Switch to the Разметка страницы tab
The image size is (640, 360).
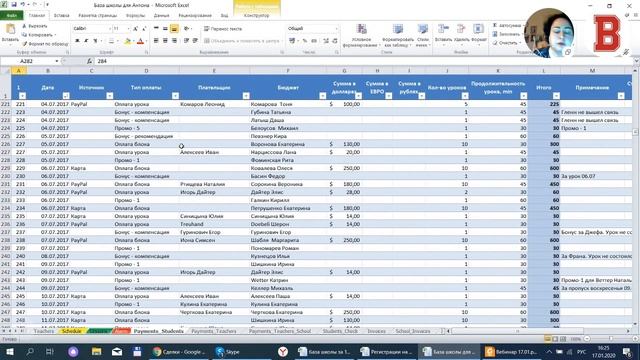[x=98, y=16]
